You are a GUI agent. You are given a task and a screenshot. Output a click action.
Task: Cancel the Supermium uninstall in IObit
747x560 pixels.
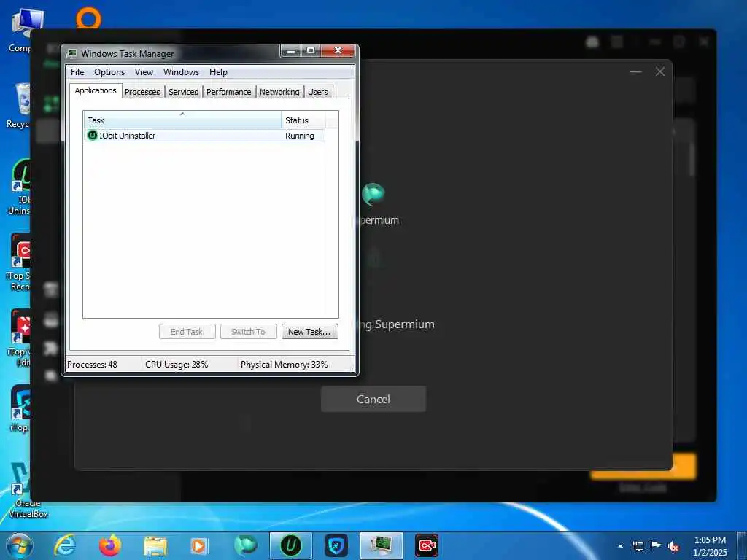373,399
